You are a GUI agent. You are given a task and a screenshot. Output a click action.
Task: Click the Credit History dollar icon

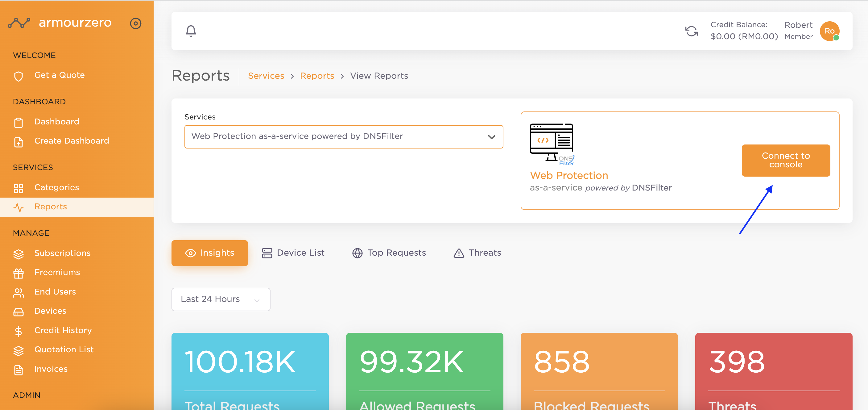(19, 332)
